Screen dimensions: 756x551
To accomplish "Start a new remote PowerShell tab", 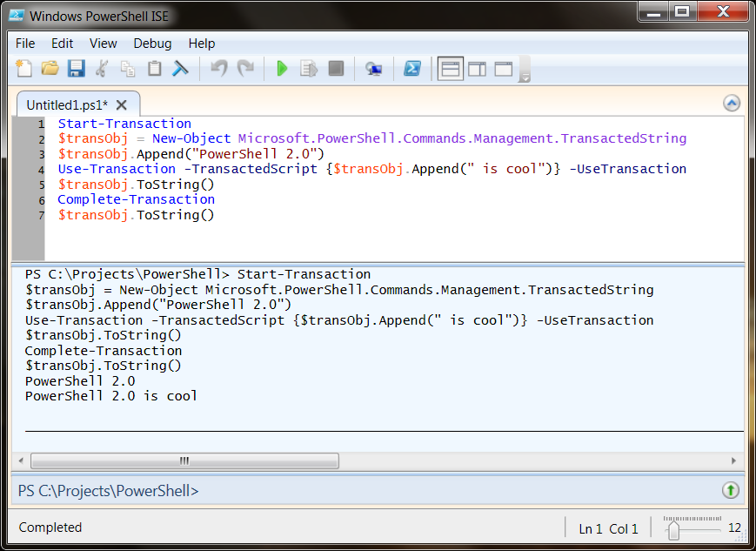I will [x=374, y=69].
